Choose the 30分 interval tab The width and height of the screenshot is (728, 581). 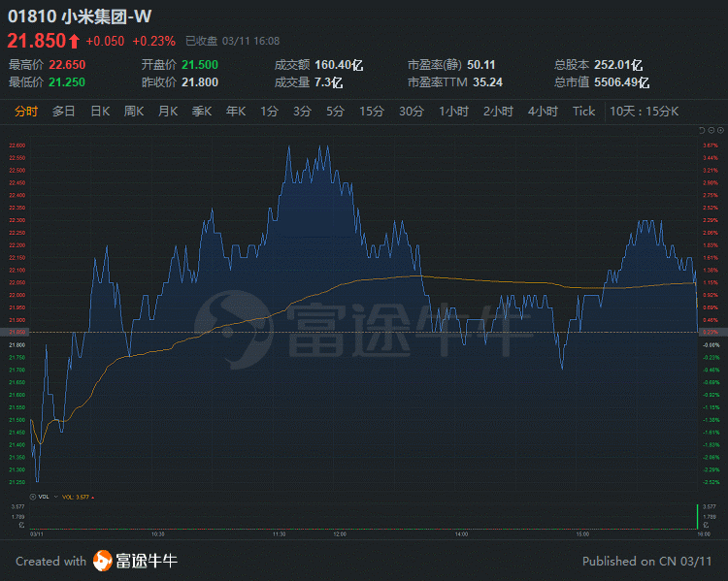click(412, 112)
